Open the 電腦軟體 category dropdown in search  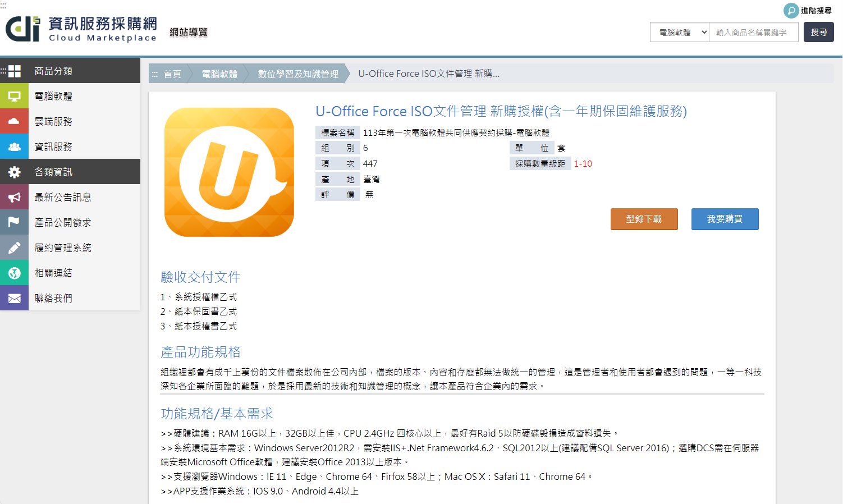click(680, 33)
